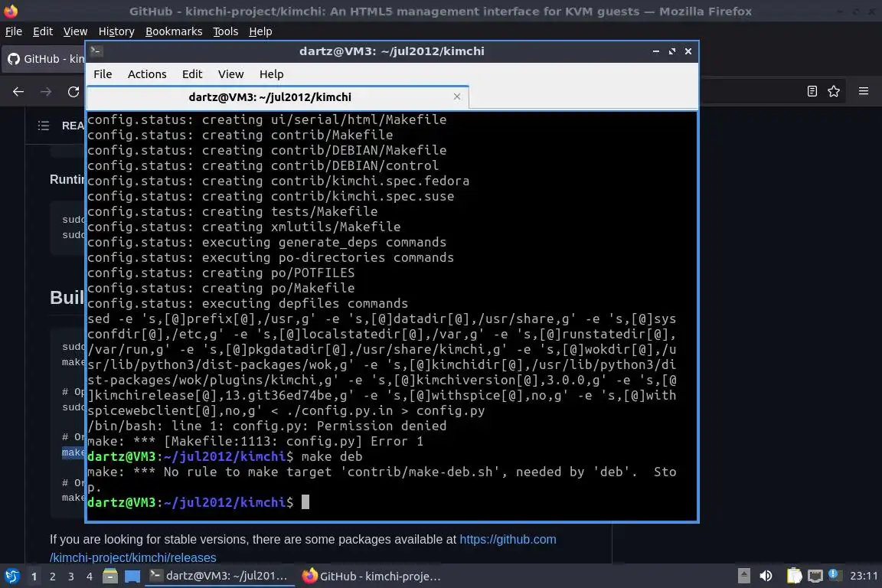Click the 'creating po/POTFILES' line

tap(221, 273)
